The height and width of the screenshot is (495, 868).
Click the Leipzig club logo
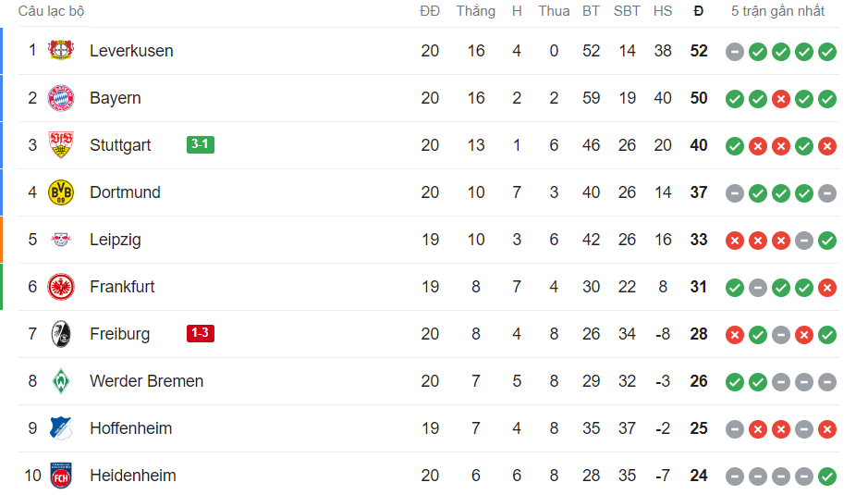(61, 240)
